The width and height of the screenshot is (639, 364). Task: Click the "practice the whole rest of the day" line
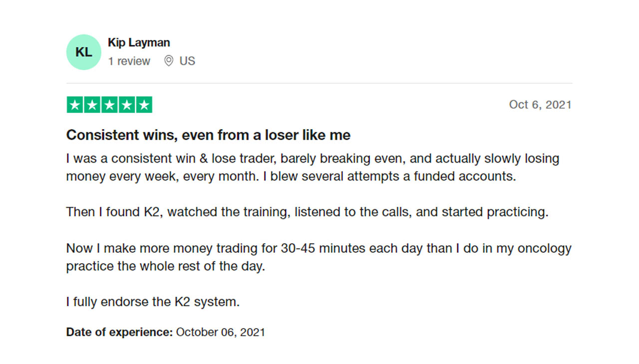[165, 266]
